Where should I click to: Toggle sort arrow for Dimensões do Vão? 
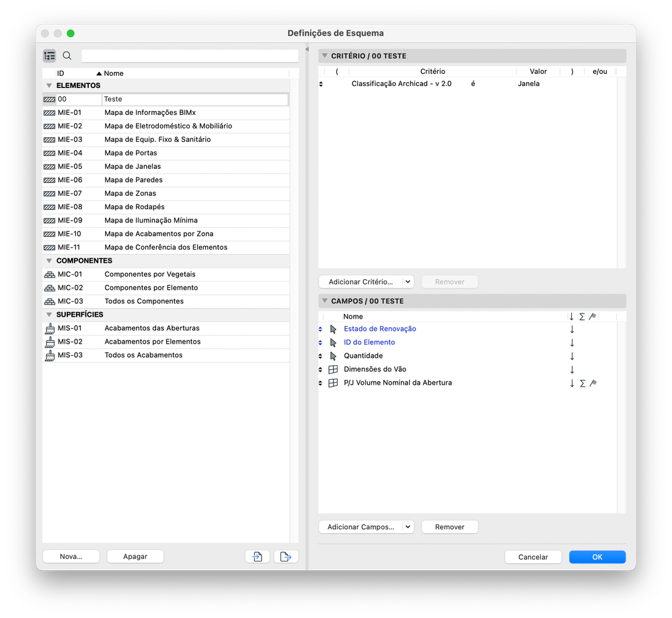coord(572,369)
